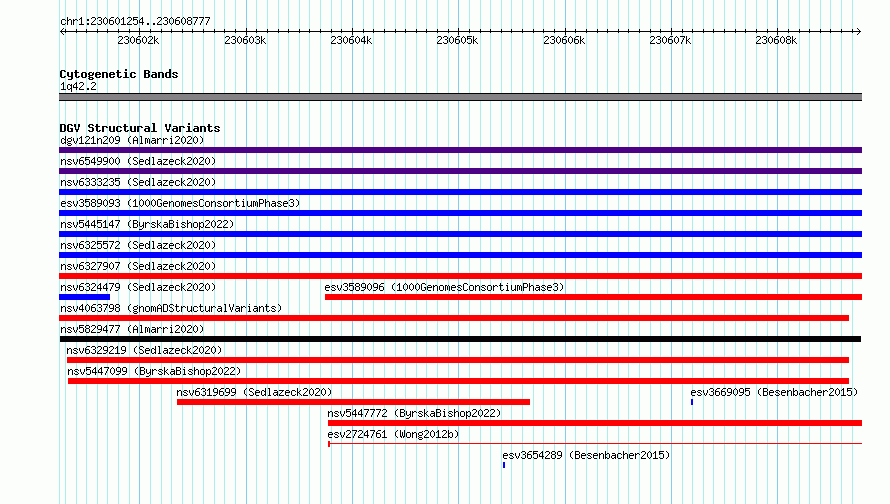This screenshot has width=890, height=504.
Task: Click the blue nsv6333235 variant bar
Action: [x=460, y=192]
